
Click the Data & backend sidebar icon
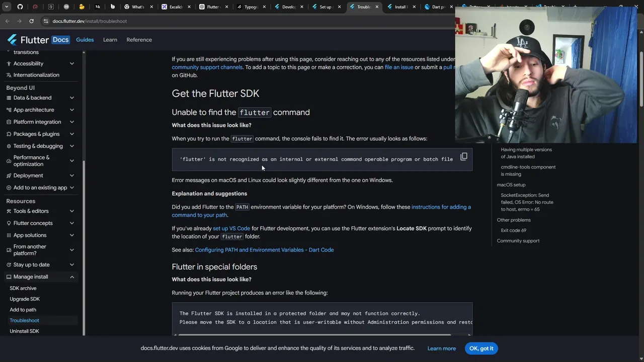(x=9, y=98)
